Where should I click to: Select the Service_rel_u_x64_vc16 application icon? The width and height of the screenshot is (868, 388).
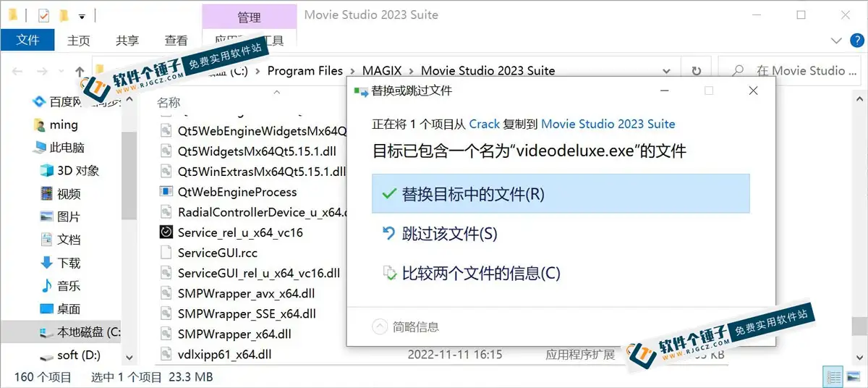tap(166, 232)
